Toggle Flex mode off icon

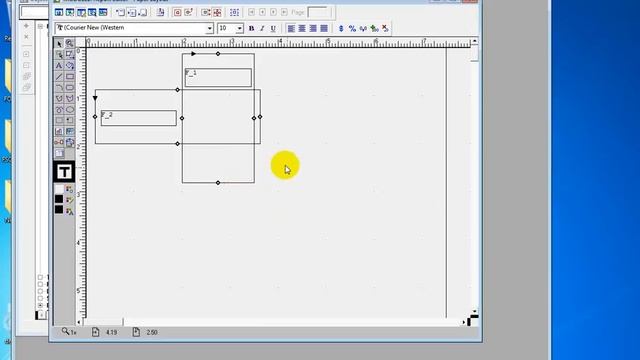(217, 13)
